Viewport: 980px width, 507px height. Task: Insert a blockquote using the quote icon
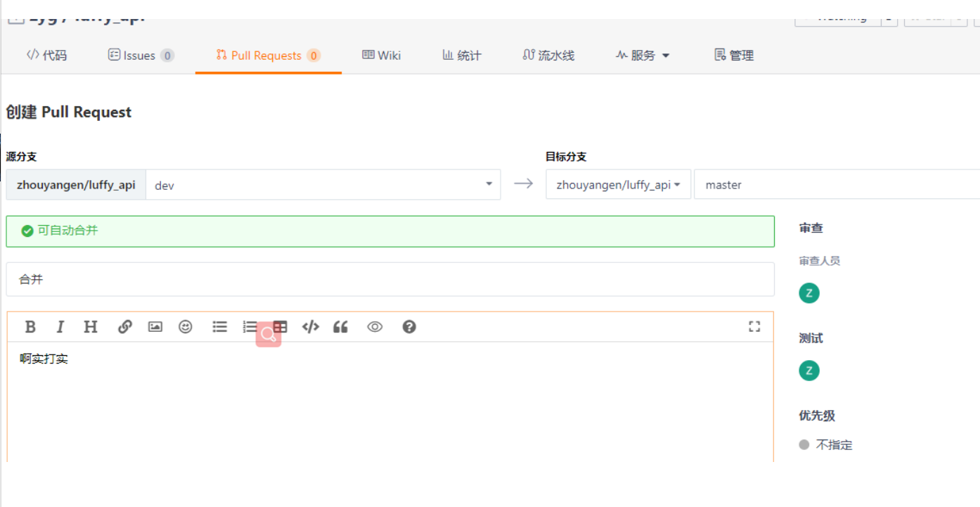tap(341, 326)
